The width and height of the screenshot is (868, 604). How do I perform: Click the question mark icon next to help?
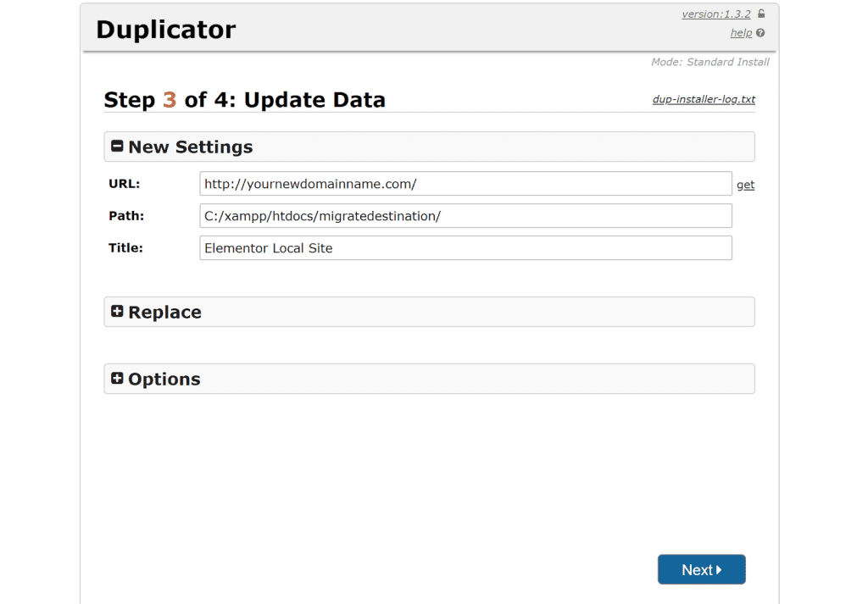(759, 32)
